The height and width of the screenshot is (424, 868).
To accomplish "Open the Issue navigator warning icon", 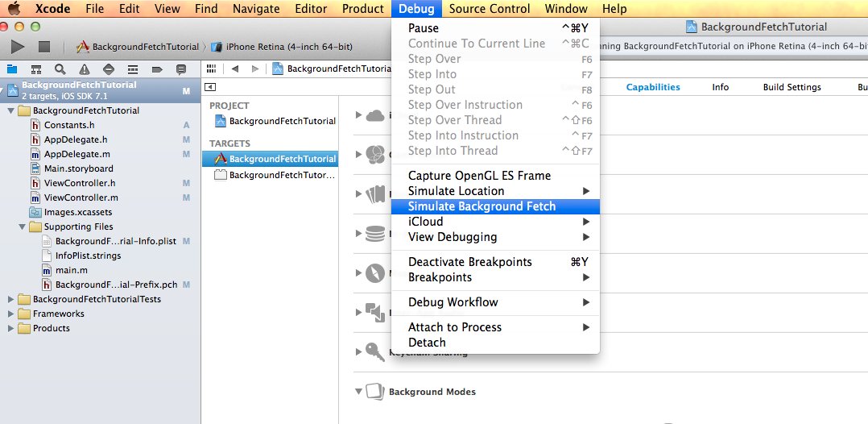I will (x=84, y=69).
